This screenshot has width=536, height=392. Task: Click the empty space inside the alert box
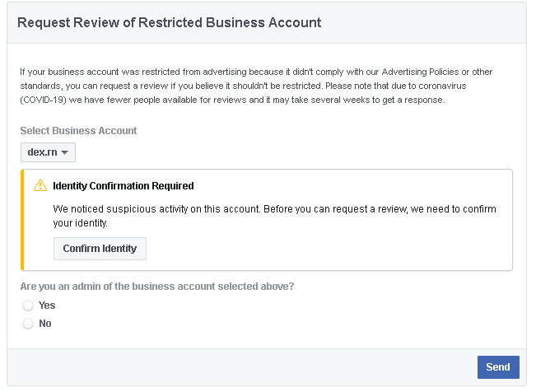click(x=329, y=249)
